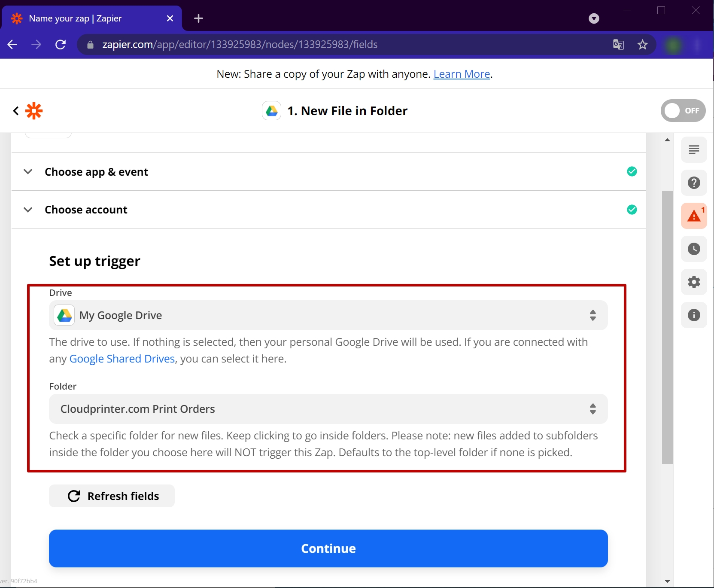This screenshot has height=588, width=714.
Task: Click the scrollbar down arrow
Action: [667, 581]
